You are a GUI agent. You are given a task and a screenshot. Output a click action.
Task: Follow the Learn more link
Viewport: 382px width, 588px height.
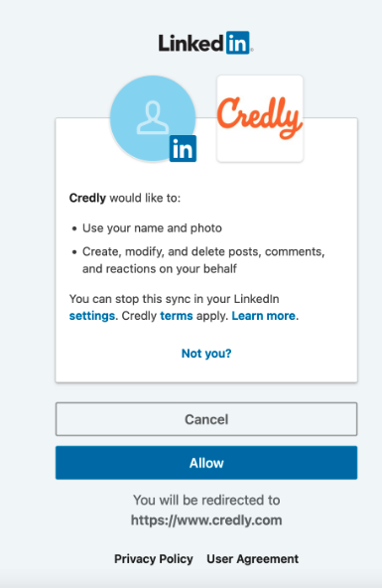(x=264, y=316)
